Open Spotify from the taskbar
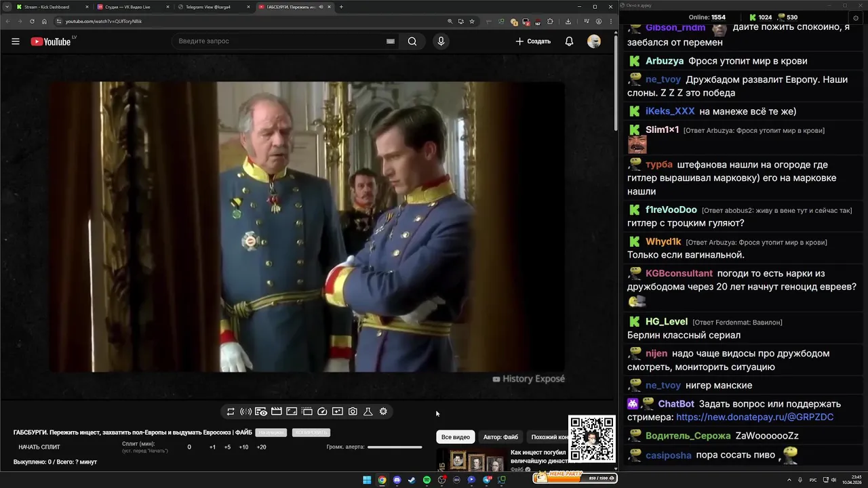The width and height of the screenshot is (868, 488). [427, 480]
